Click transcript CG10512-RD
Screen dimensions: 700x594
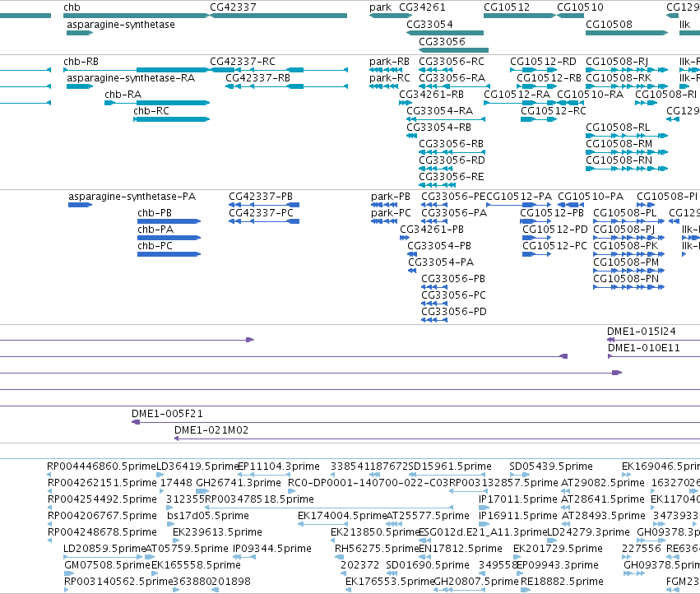533,70
